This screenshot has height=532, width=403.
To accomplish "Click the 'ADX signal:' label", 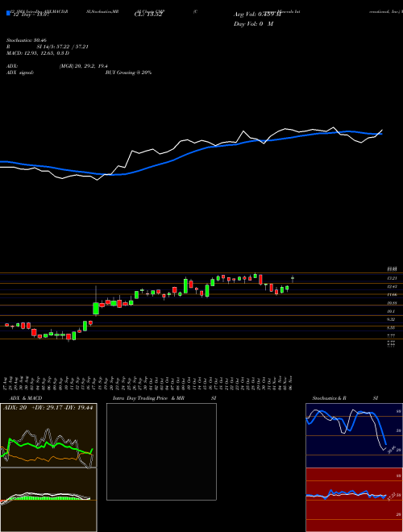I will tap(20, 73).
